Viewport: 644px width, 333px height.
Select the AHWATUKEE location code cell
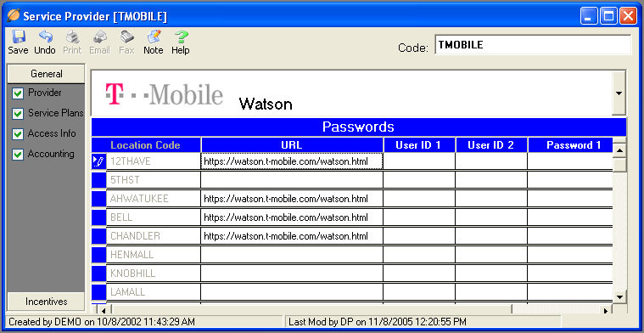click(x=154, y=199)
